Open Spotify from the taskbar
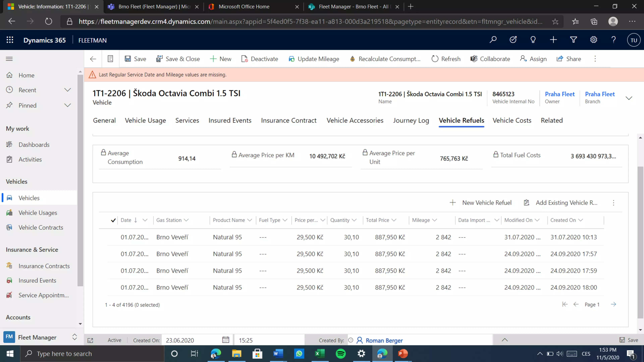644x362 pixels. point(341,354)
